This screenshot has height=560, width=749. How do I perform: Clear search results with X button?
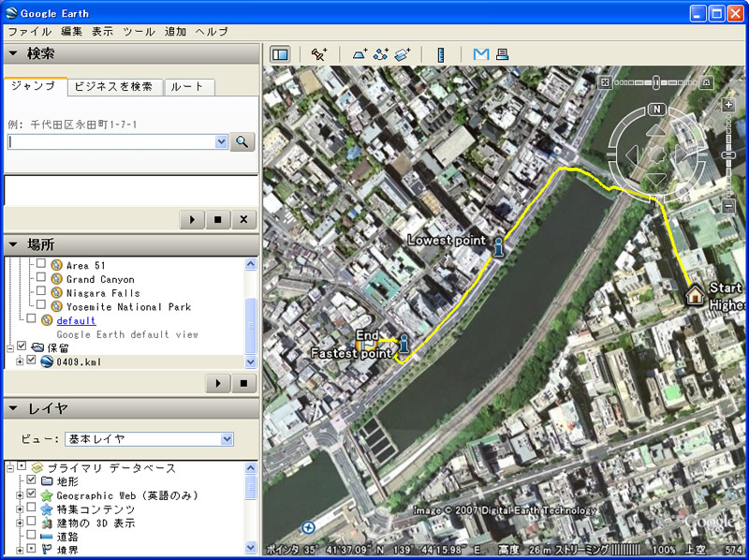pyautogui.click(x=243, y=220)
